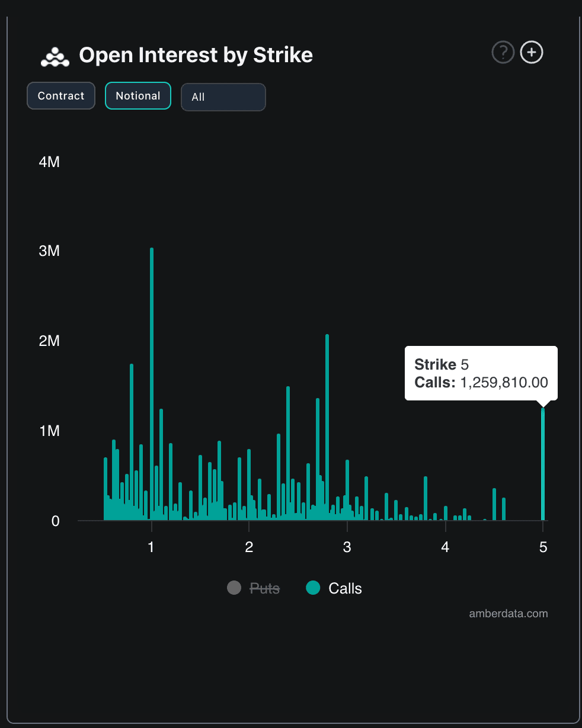Open the question mark help icon
582x728 pixels.
503,53
